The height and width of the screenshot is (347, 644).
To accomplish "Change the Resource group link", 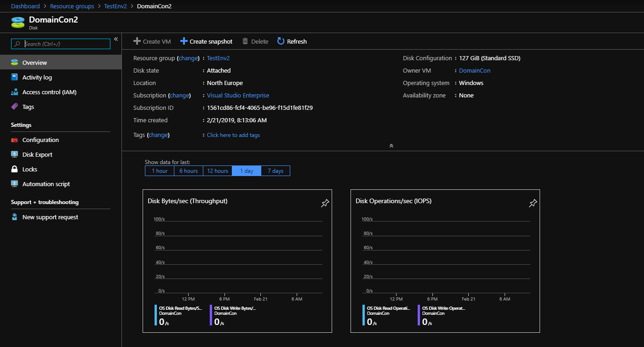I will click(x=188, y=58).
